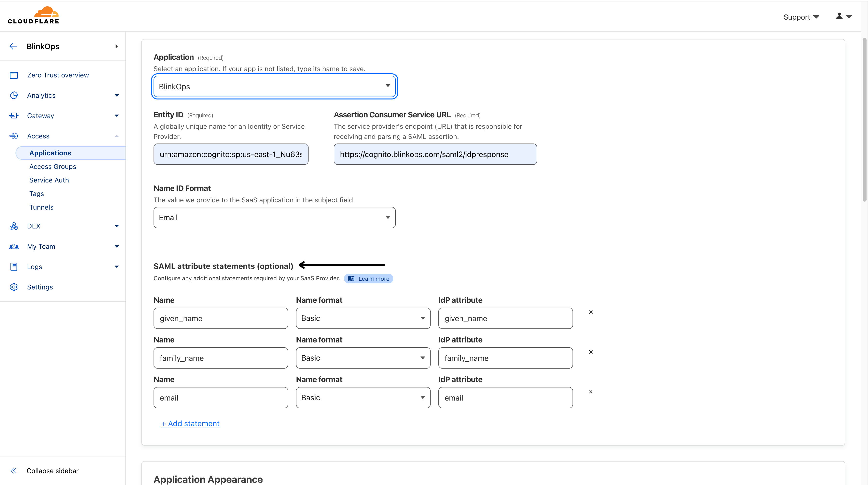
Task: Open the Support dropdown menu
Action: [x=801, y=17]
